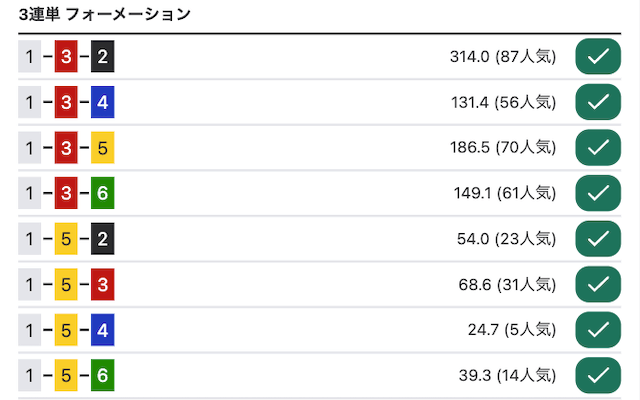
Task: Click the 314.0 (87人気) odds text
Action: 503,57
